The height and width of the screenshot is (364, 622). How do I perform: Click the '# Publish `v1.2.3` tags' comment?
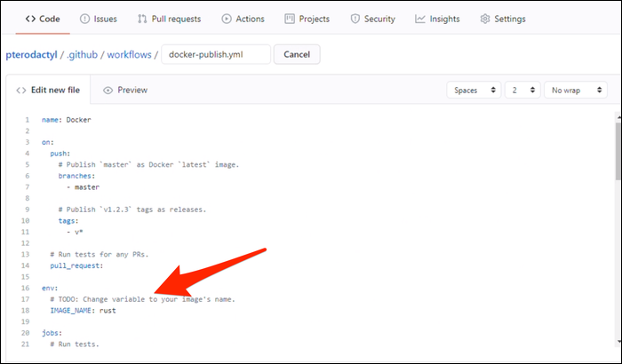(132, 210)
